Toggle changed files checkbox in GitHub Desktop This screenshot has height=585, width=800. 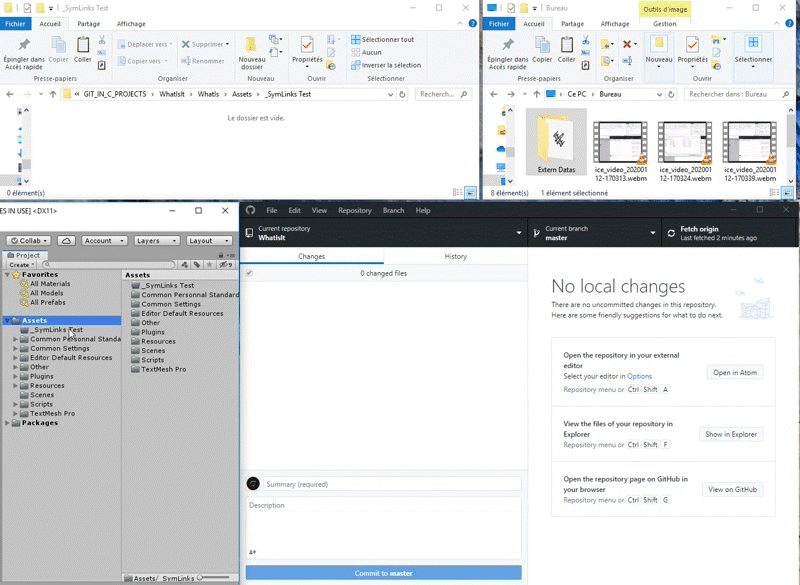(249, 273)
